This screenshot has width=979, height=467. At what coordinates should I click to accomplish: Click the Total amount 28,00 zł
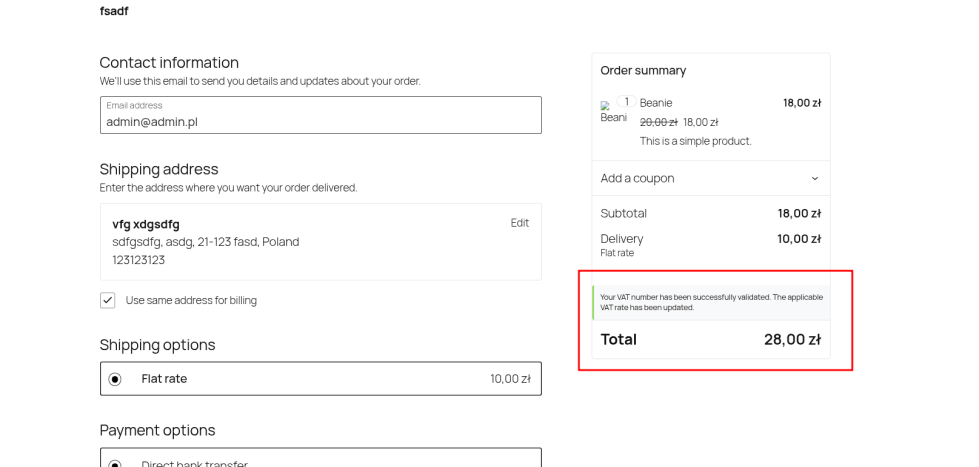[x=792, y=340]
